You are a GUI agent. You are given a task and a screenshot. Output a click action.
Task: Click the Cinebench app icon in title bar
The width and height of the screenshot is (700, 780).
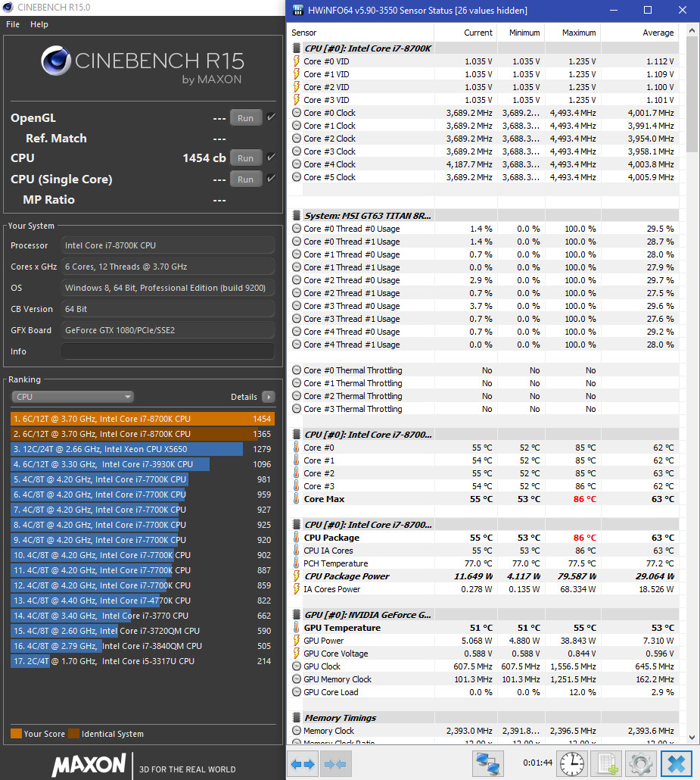pyautogui.click(x=8, y=8)
